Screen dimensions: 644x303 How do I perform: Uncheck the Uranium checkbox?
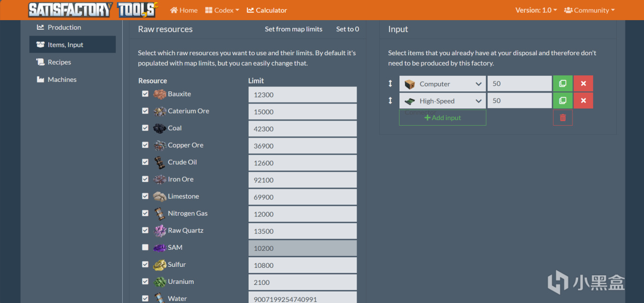(x=145, y=282)
